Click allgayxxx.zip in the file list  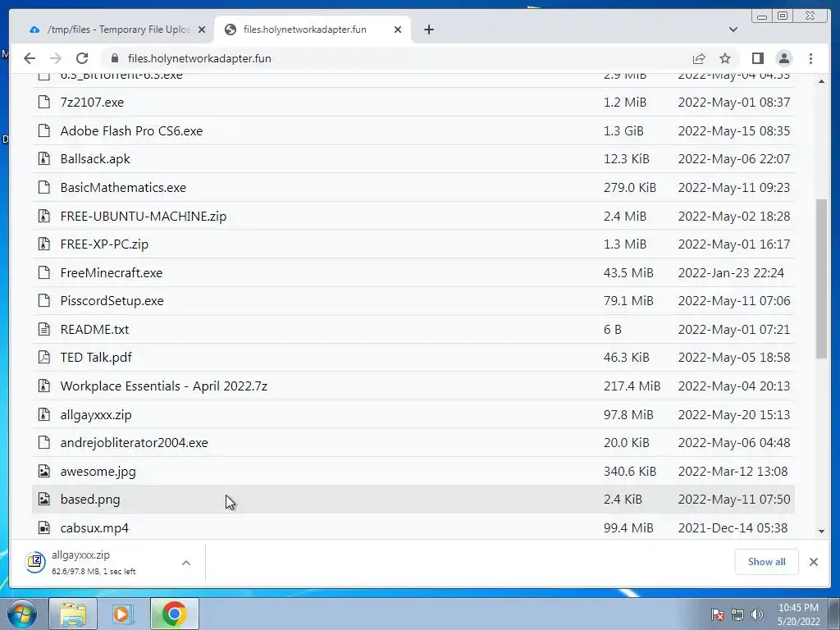(x=95, y=414)
